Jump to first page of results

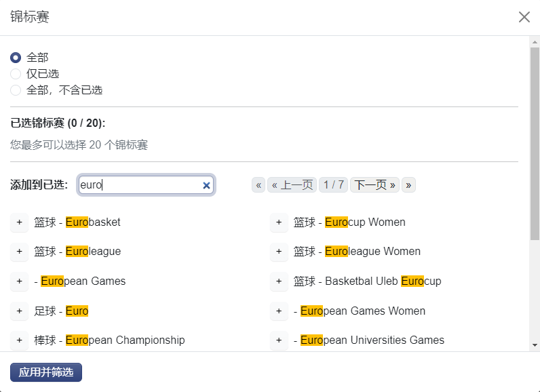tap(258, 185)
